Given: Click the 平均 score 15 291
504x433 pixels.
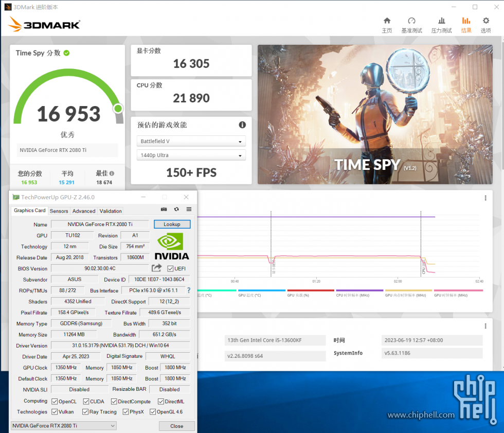Looking at the screenshot, I should 66,182.
